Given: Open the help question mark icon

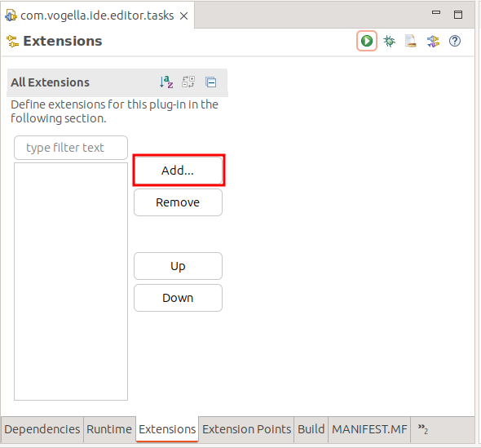Looking at the screenshot, I should coord(455,41).
